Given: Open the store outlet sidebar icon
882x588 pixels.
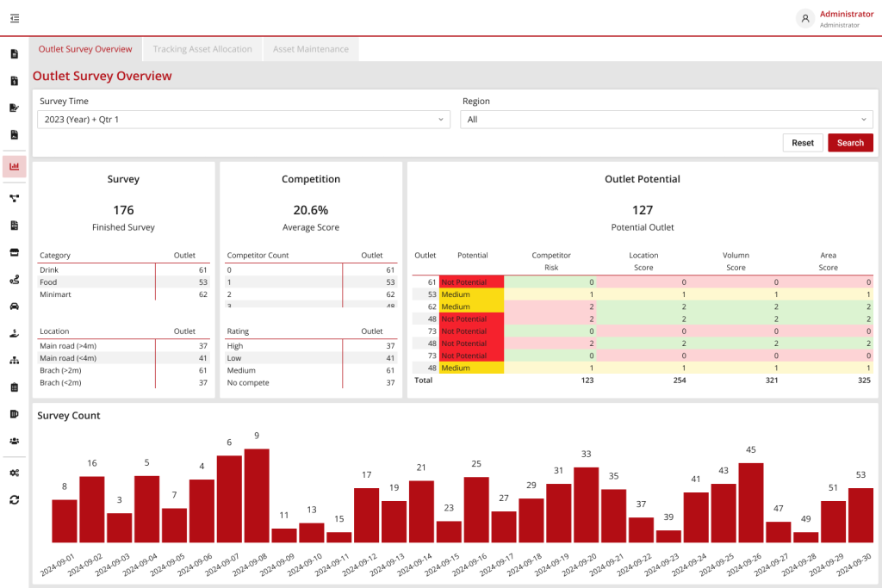Looking at the screenshot, I should click(x=14, y=252).
